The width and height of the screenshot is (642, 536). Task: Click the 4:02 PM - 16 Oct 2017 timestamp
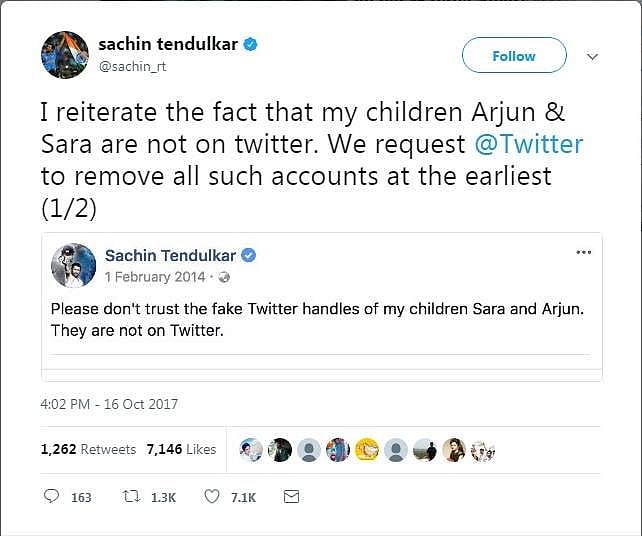110,405
